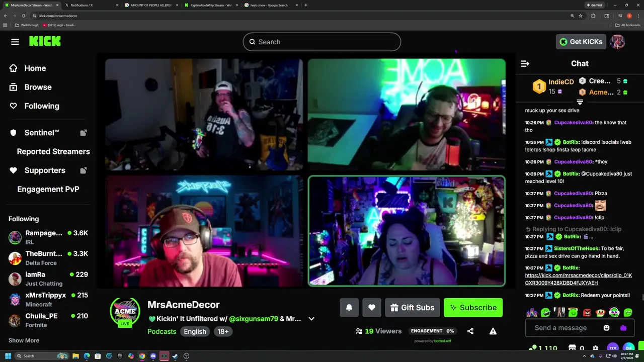Go to Home in sidebar
This screenshot has height=362, width=644.
pyautogui.click(x=35, y=68)
